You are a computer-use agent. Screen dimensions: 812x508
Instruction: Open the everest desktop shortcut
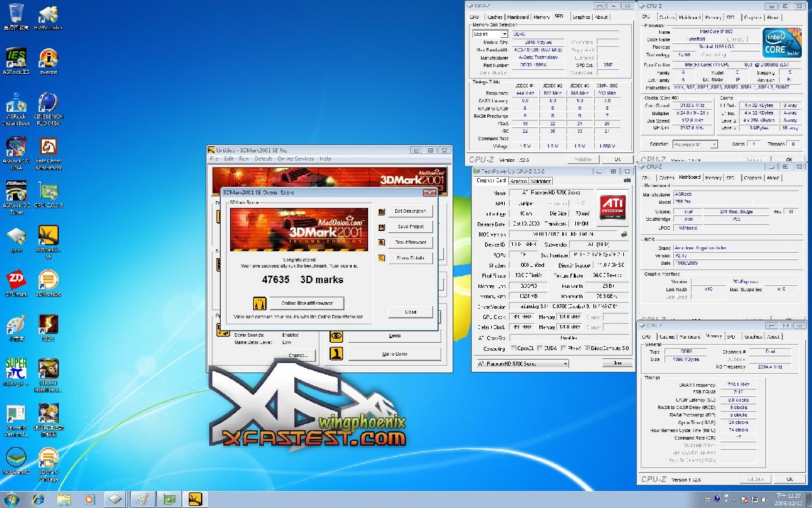[48, 60]
